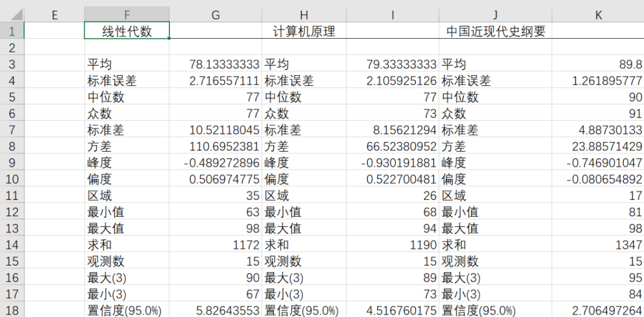Click value 5.82643553
This screenshot has height=317, width=644.
tap(228, 311)
